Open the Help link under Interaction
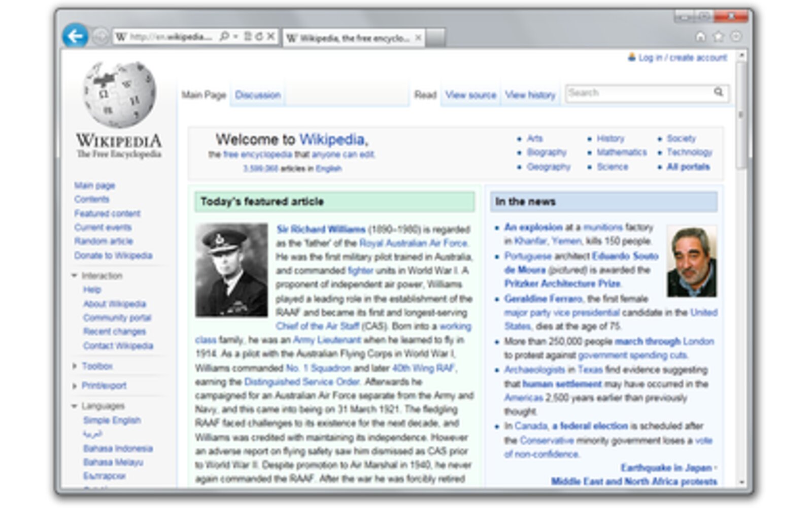The height and width of the screenshot is (508, 812). (x=92, y=290)
